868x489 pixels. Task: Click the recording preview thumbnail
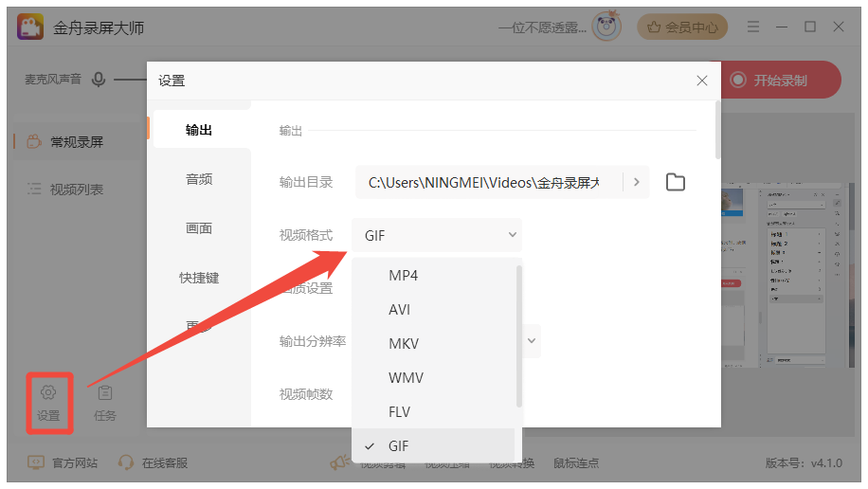[787, 275]
